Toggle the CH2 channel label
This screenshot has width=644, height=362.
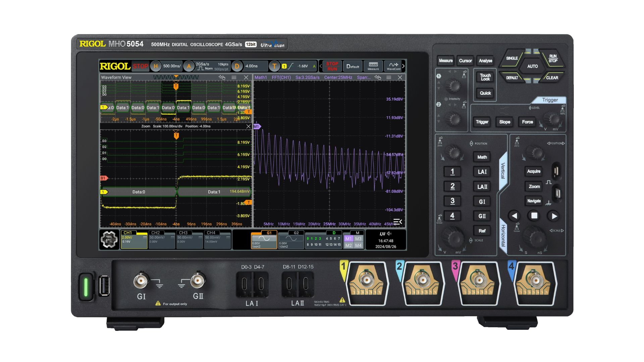coord(156,233)
